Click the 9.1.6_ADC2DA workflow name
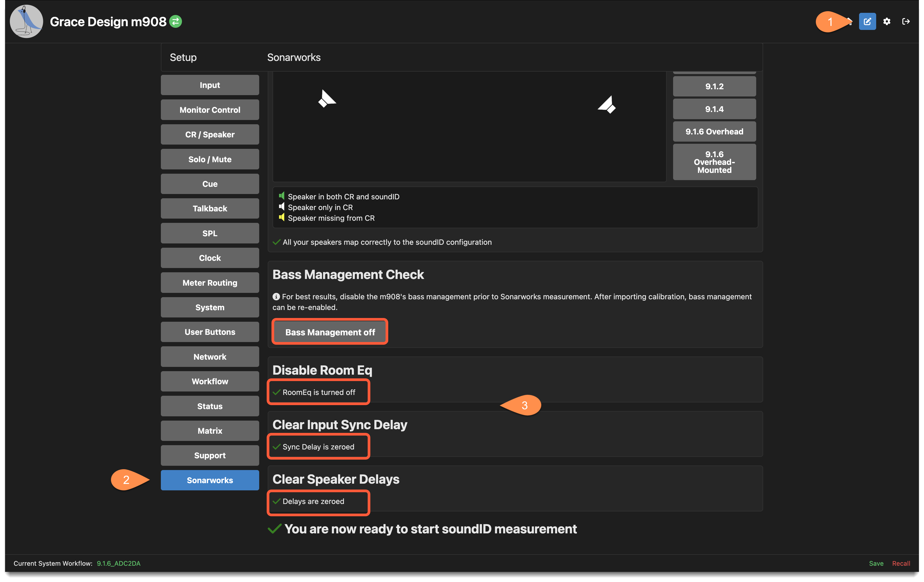The image size is (924, 582). 119,563
